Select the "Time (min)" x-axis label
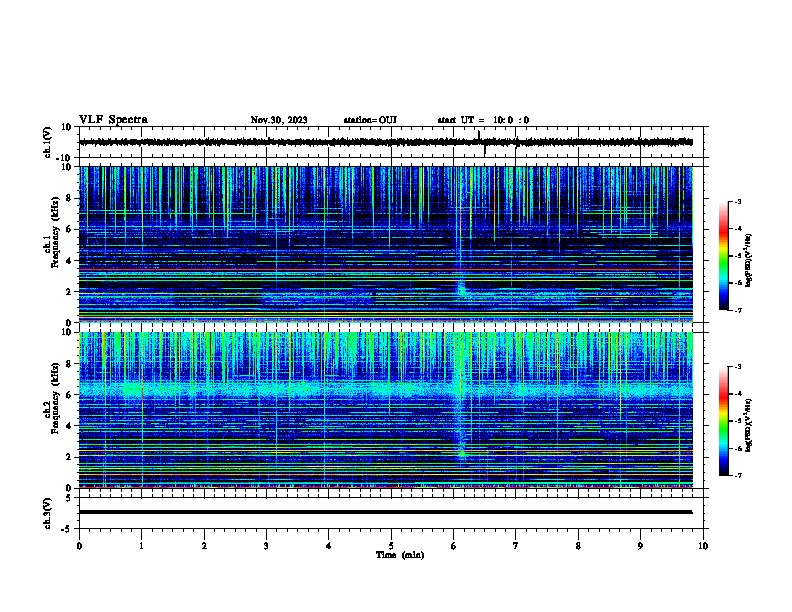Screen dimensions: 792x612 click(x=400, y=555)
